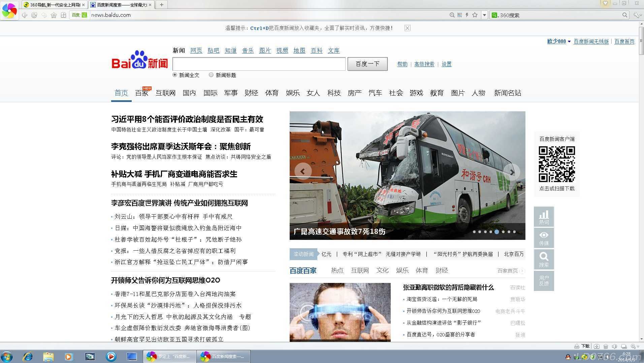644x363 pixels.
Task: Click the undo closed tab icon
Action: (44, 15)
